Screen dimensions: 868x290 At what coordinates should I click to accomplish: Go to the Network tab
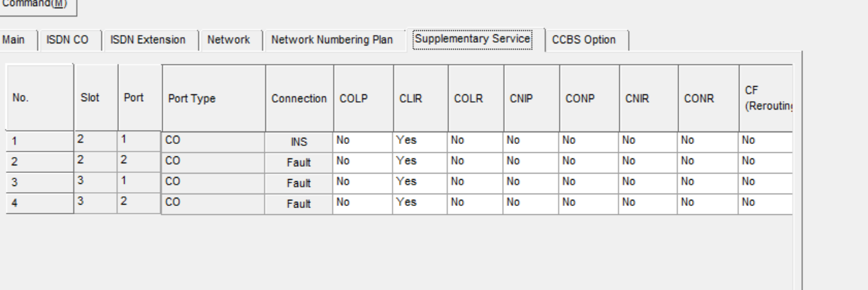click(229, 40)
